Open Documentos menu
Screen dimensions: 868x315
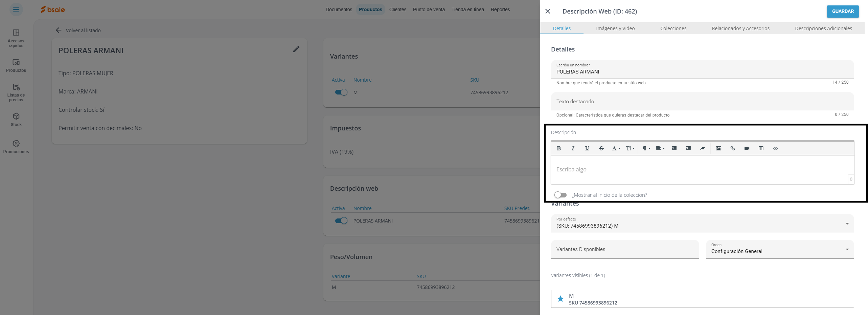point(339,9)
